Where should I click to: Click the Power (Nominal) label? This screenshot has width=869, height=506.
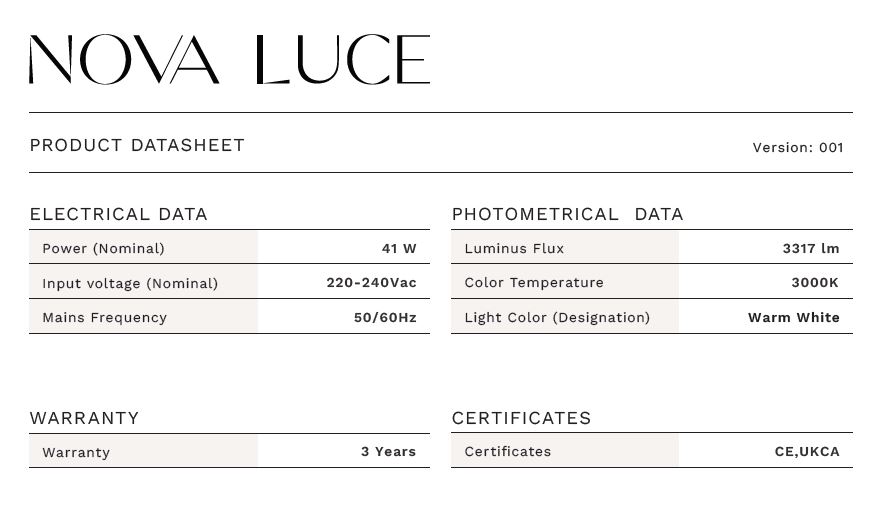pos(104,248)
